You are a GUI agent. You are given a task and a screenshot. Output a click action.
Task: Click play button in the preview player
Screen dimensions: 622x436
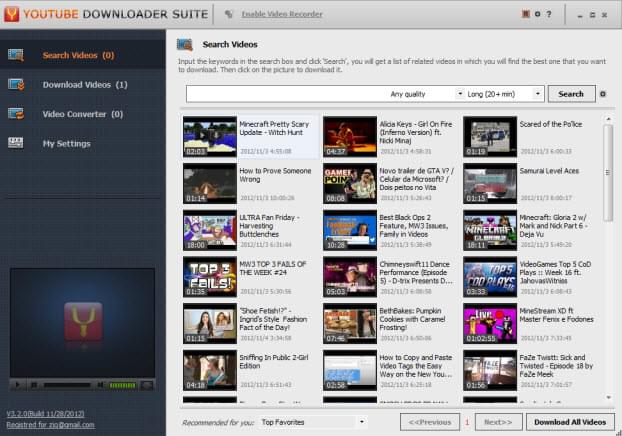tap(17, 385)
